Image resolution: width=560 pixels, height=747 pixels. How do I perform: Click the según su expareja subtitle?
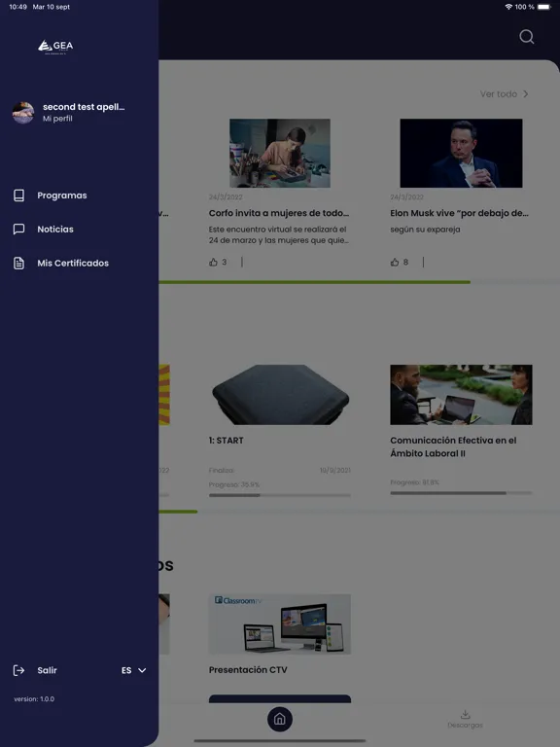pyautogui.click(x=425, y=230)
